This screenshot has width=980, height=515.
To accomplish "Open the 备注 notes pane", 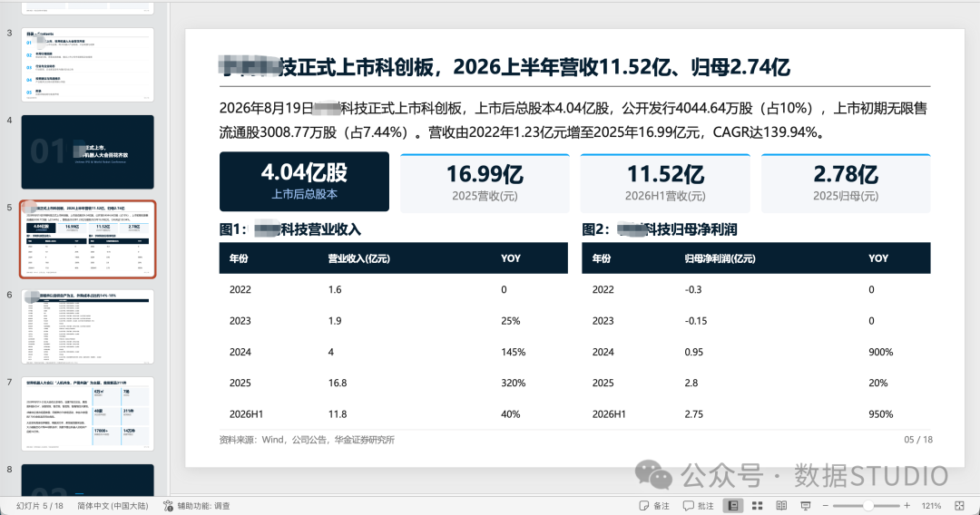I will [654, 506].
